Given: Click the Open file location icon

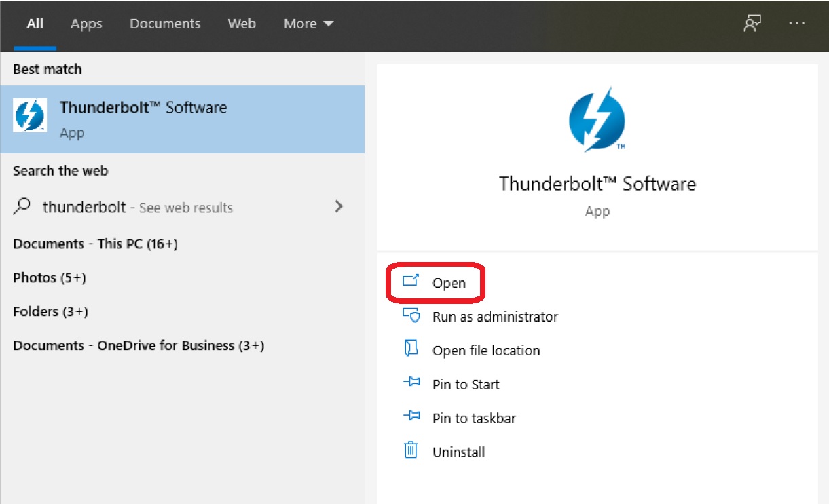Looking at the screenshot, I should tap(411, 349).
